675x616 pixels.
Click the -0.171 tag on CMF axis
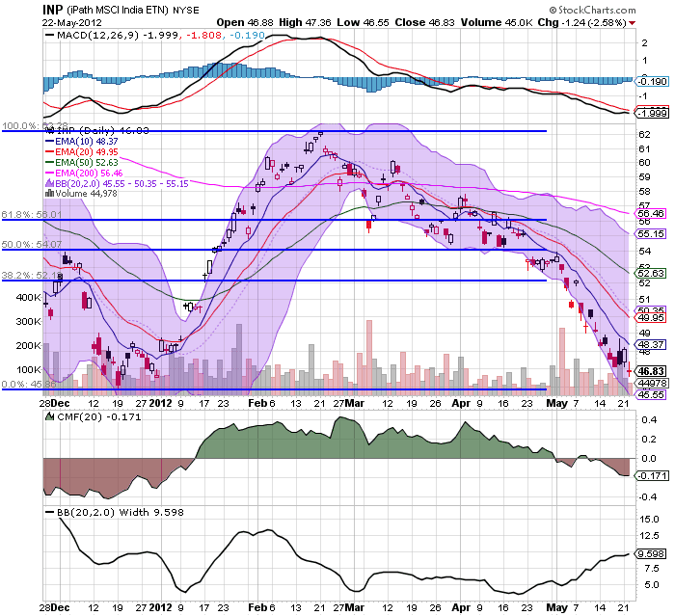pos(652,475)
